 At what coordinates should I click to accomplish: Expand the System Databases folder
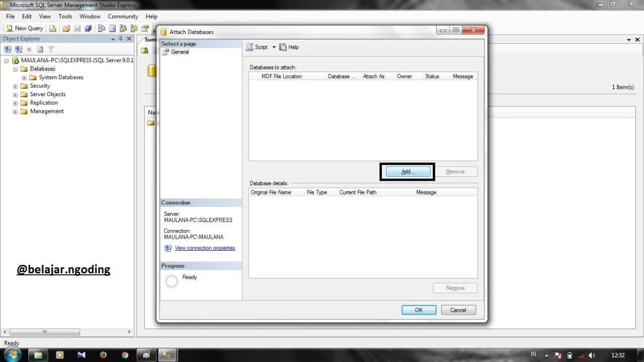24,78
